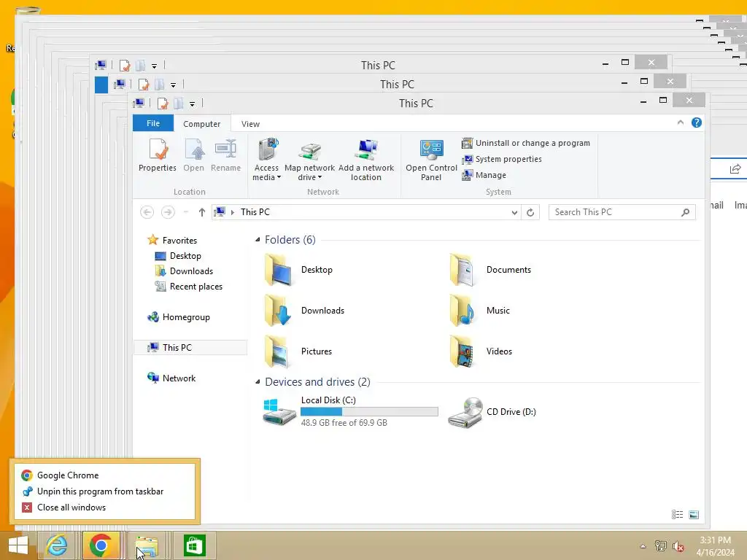Select the Documents folder icon
Screen dimensions: 747x560
click(463, 270)
